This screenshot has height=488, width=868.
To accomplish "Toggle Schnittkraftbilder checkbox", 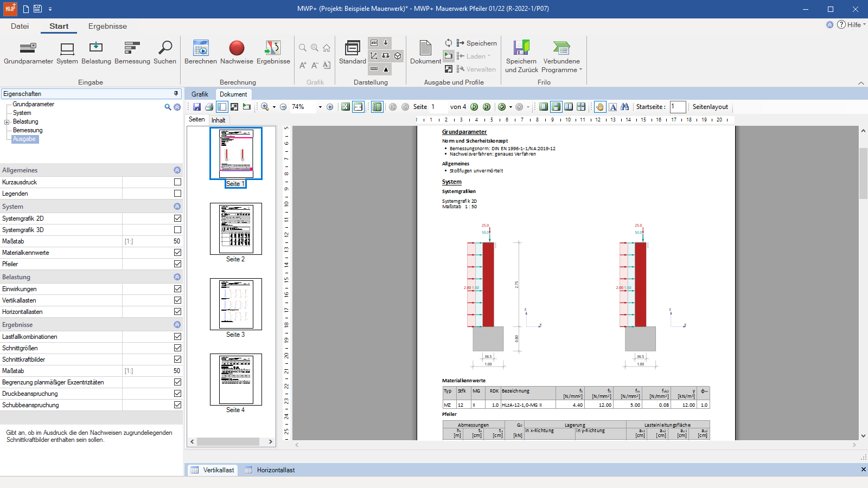I will pyautogui.click(x=177, y=359).
